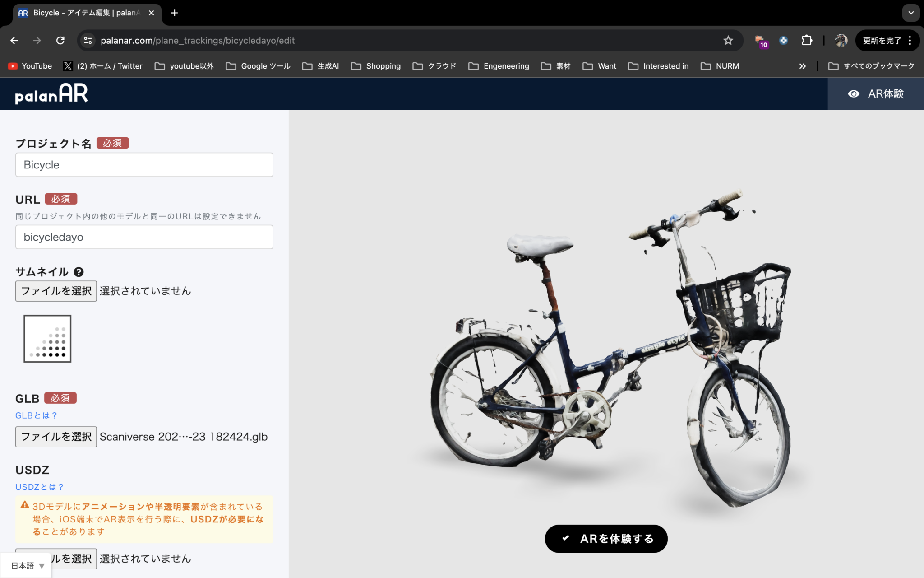Open site information icon in address bar
924x578 pixels.
(88, 41)
